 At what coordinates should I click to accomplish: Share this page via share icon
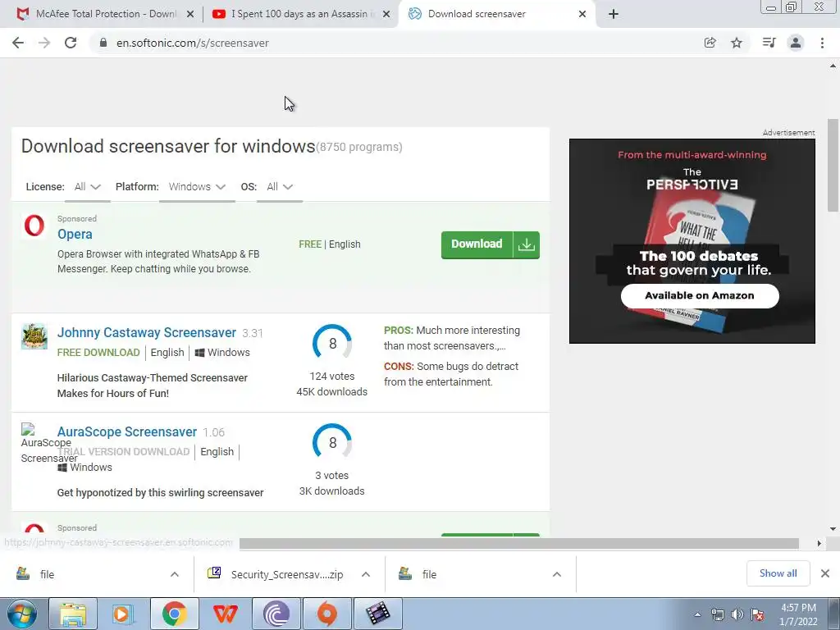[x=710, y=43]
